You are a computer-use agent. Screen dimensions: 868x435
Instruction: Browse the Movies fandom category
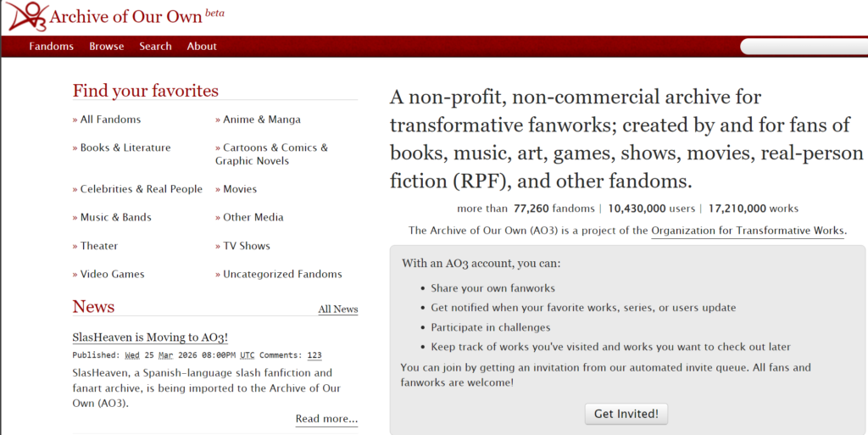coord(239,189)
